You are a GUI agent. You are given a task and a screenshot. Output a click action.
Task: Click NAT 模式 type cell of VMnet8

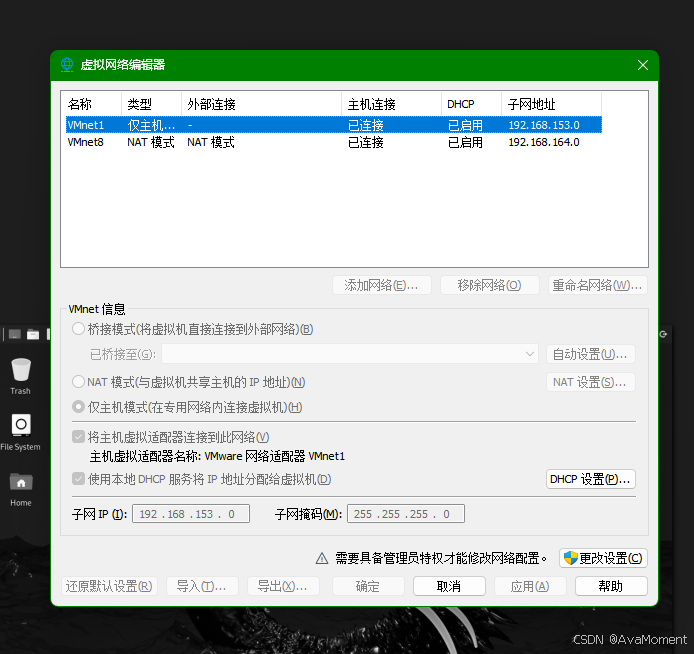coord(151,142)
